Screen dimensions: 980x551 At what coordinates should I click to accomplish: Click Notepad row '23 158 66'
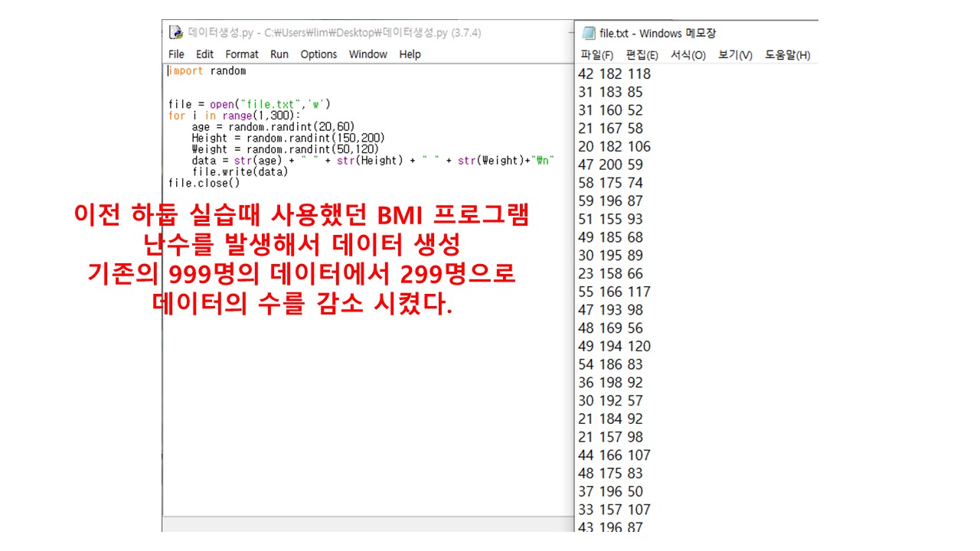click(610, 274)
